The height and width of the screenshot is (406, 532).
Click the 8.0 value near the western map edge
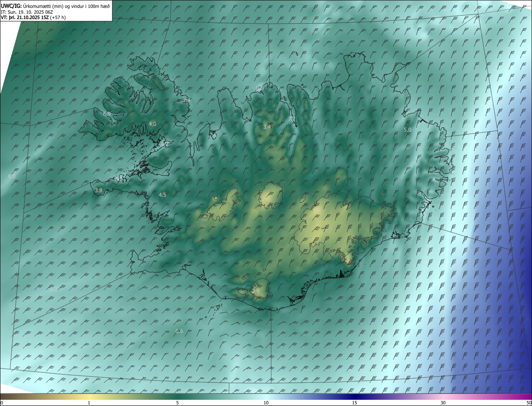tap(12, 176)
